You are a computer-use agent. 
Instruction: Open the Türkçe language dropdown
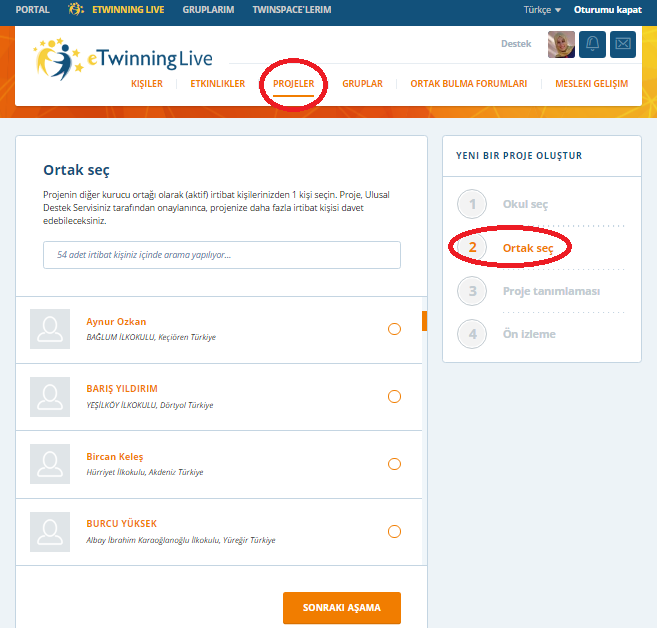[x=542, y=10]
